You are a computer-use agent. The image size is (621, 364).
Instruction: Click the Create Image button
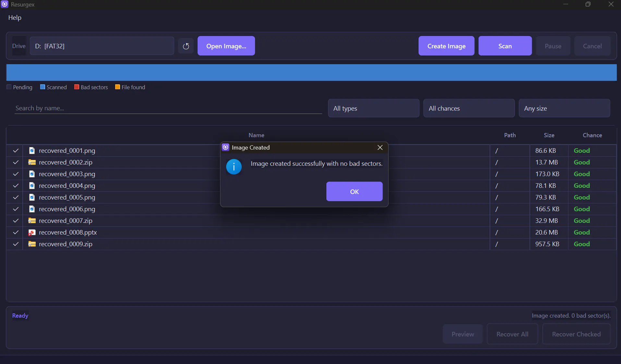pyautogui.click(x=446, y=46)
